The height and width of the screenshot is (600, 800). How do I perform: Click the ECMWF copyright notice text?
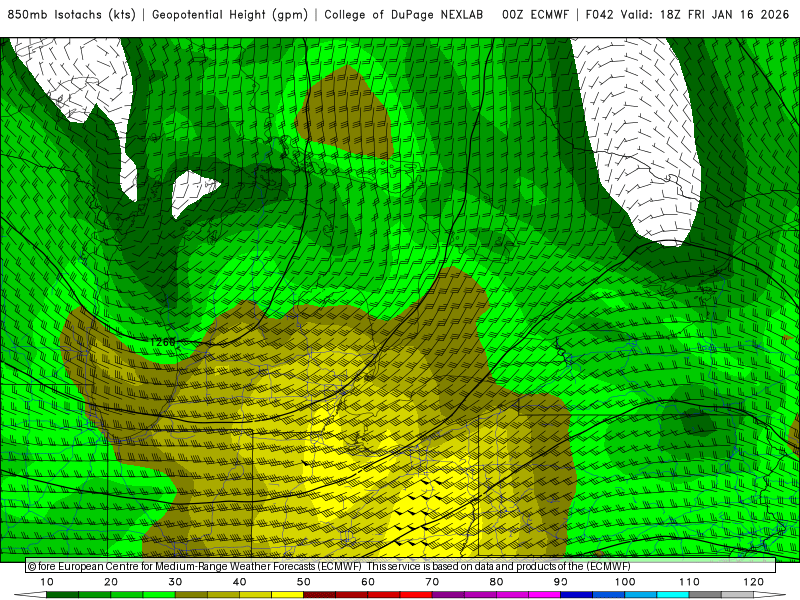click(329, 566)
